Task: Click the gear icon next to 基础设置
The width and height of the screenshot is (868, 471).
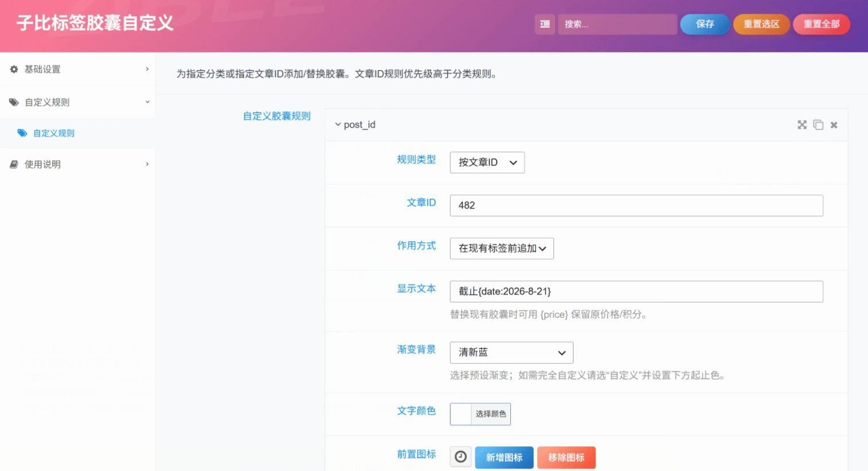Action: 14,69
